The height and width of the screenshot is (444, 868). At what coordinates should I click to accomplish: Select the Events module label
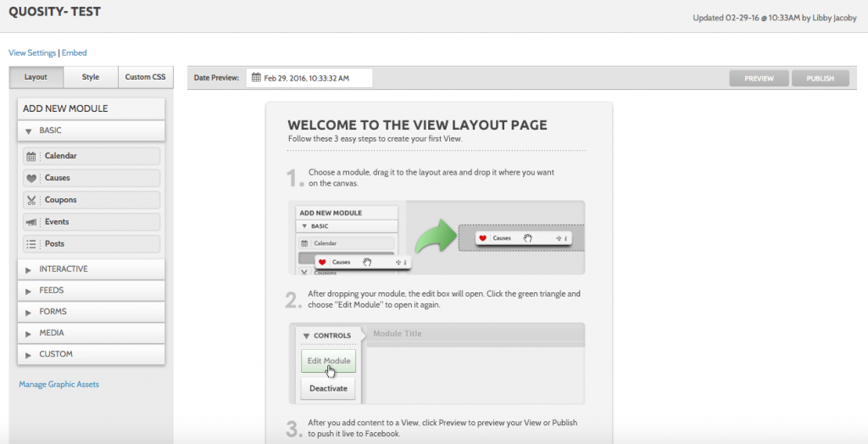coord(57,222)
